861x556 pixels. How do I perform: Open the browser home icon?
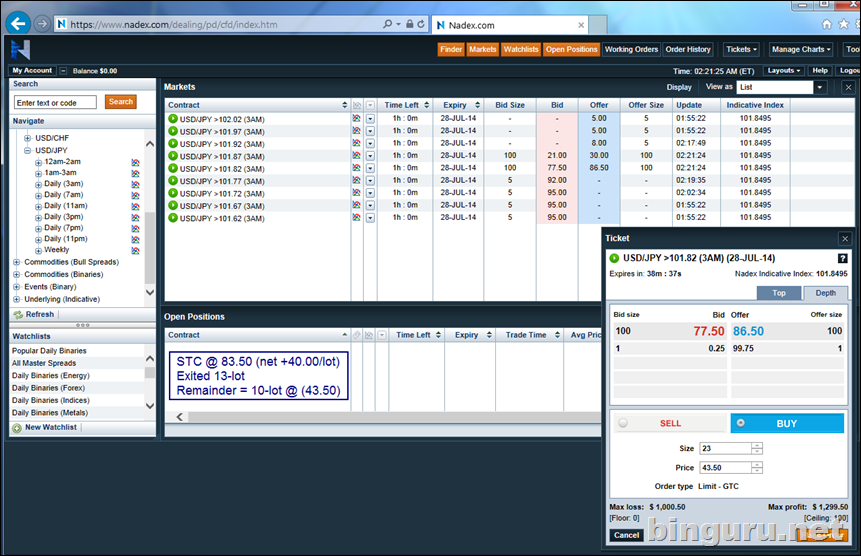tap(826, 24)
